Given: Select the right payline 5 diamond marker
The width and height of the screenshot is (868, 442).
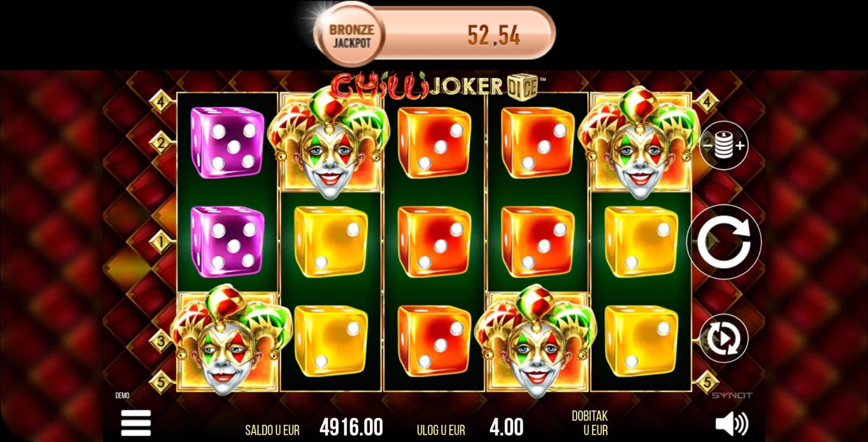Looking at the screenshot, I should click(x=707, y=382).
